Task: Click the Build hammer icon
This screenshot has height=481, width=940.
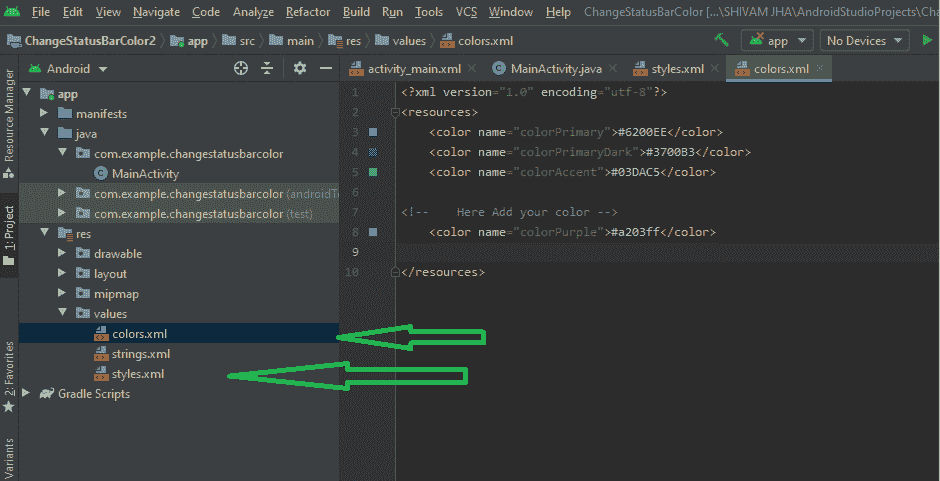Action: click(x=721, y=41)
